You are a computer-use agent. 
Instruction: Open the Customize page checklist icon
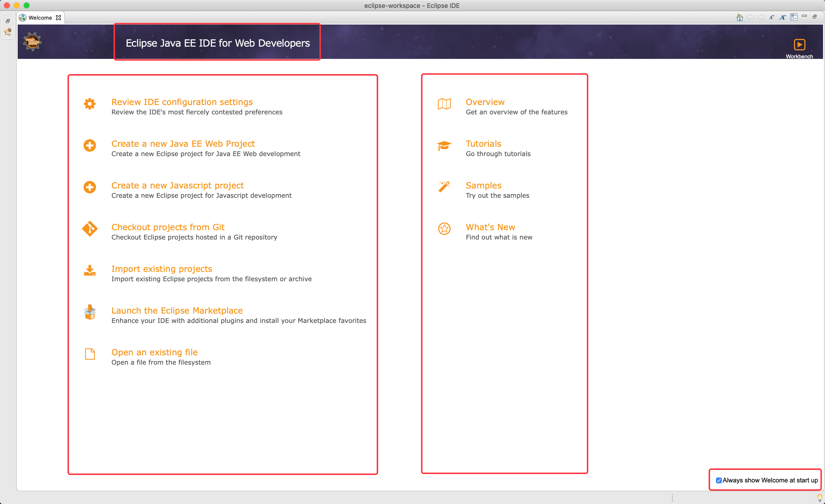click(x=794, y=17)
